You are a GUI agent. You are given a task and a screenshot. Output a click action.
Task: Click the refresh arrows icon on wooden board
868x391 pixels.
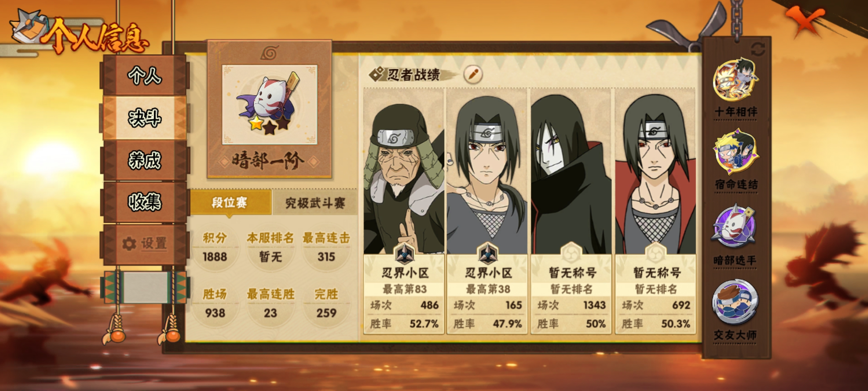pos(758,49)
